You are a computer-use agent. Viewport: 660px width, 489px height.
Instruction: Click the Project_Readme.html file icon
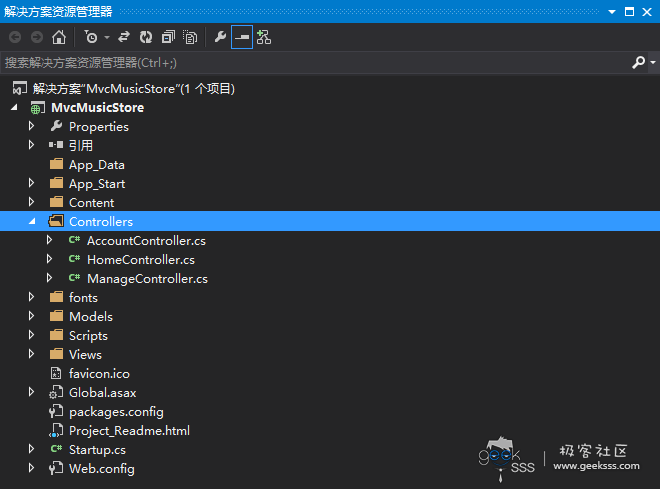56,430
